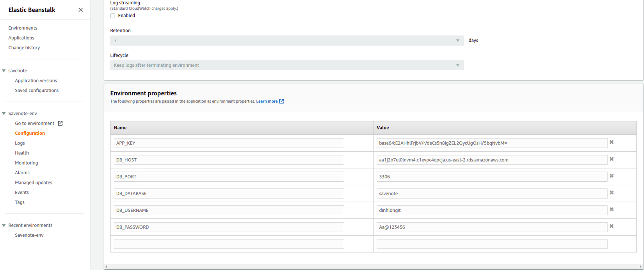This screenshot has height=270, width=644.
Task: Click external link icon next to Go to environment
Action: [60, 123]
